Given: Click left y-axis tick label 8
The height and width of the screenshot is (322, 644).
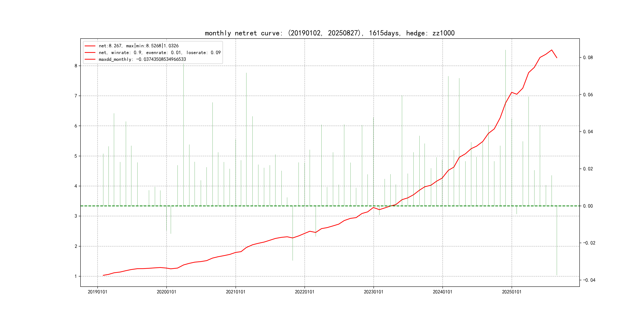Looking at the screenshot, I should point(76,66).
